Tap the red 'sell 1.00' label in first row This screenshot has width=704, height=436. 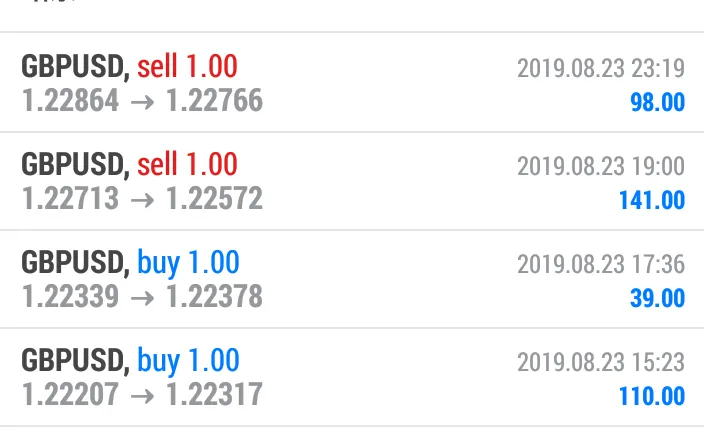click(x=187, y=66)
